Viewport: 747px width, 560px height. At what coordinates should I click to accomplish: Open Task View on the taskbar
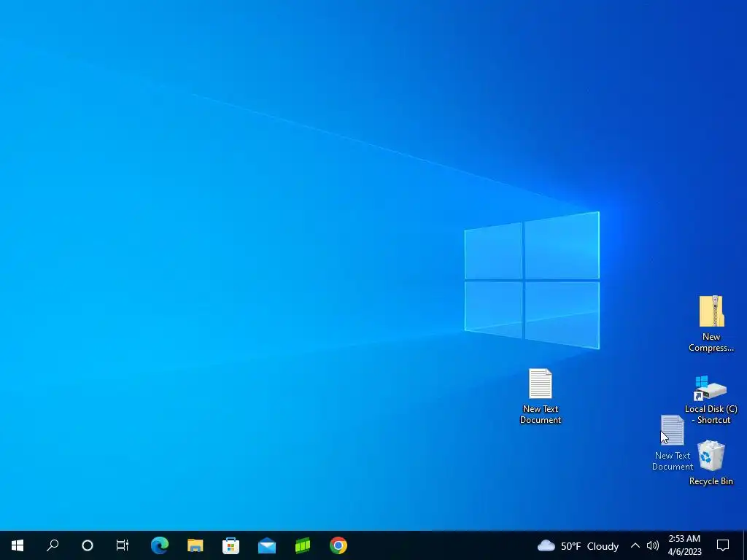(123, 545)
